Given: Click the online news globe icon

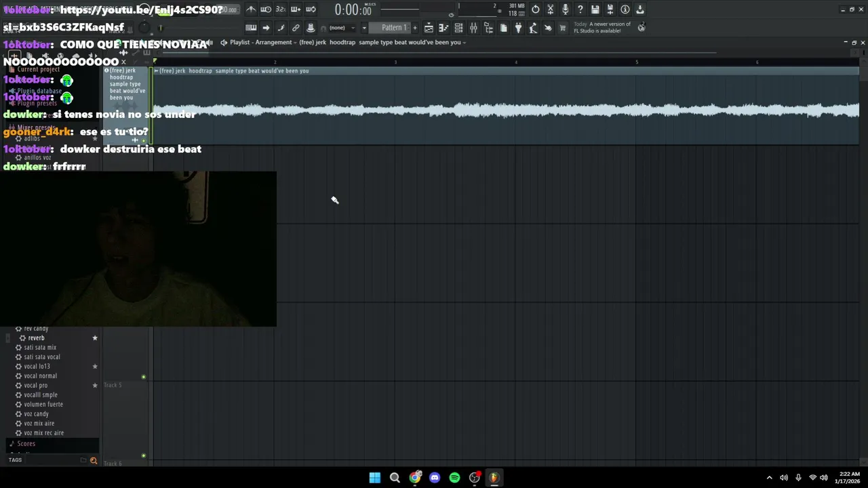Looking at the screenshot, I should click(642, 27).
